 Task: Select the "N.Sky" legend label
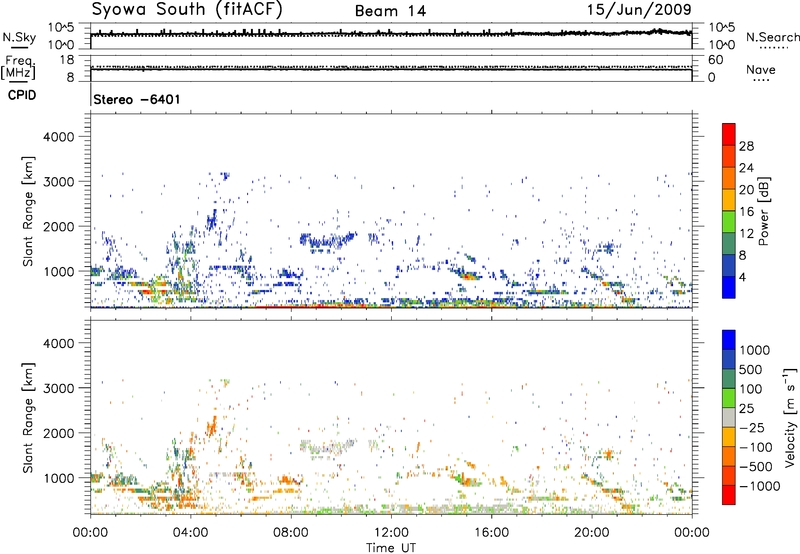[x=19, y=37]
